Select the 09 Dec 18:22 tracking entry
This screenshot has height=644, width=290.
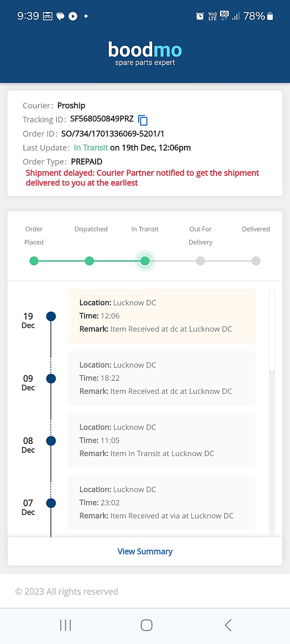[x=161, y=378]
